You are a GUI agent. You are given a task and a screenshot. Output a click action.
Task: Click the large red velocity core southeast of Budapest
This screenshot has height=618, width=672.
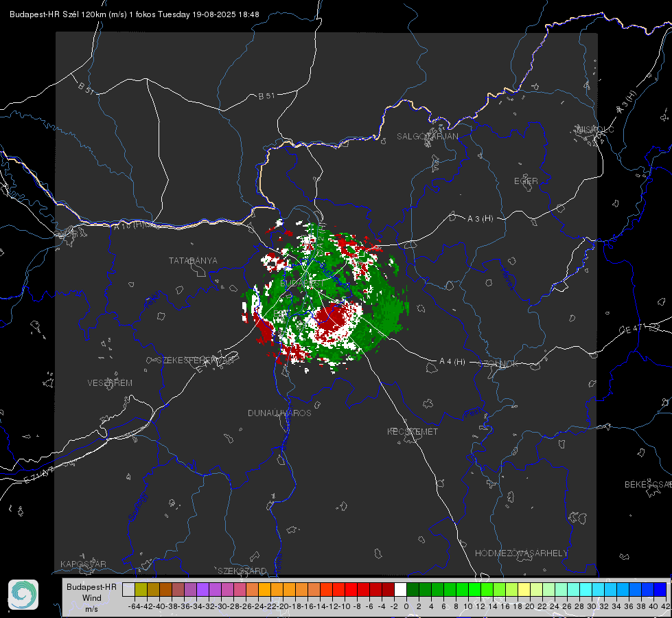332,318
